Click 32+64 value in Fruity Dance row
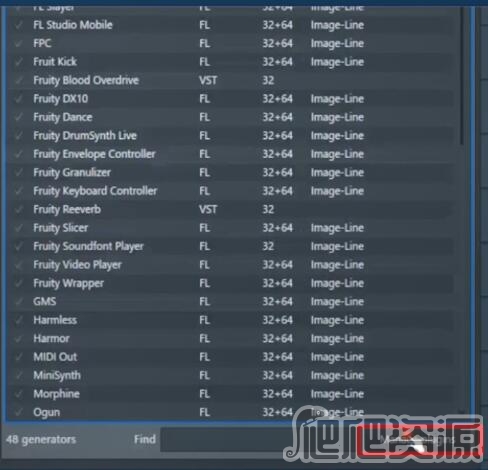 [x=277, y=117]
